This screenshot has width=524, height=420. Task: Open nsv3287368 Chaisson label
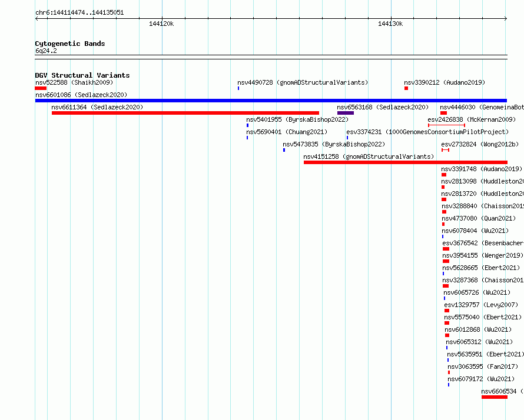[x=483, y=280]
